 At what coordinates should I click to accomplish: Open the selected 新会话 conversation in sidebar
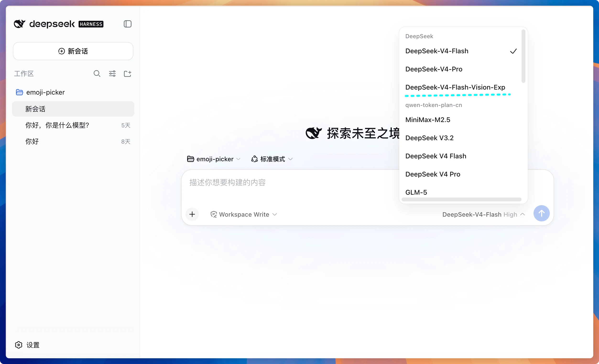[73, 109]
